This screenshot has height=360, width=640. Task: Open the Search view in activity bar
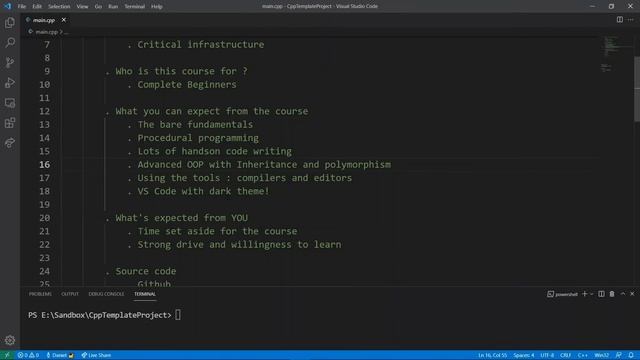pos(10,42)
